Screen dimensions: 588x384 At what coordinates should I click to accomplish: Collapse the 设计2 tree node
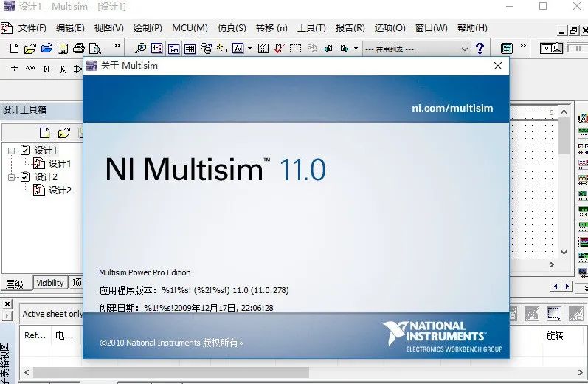pos(12,177)
